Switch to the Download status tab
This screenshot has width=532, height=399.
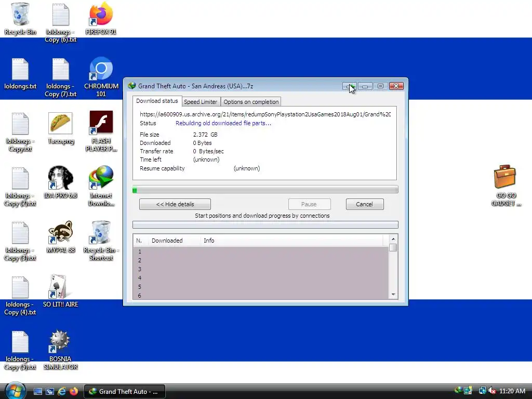coord(157,101)
